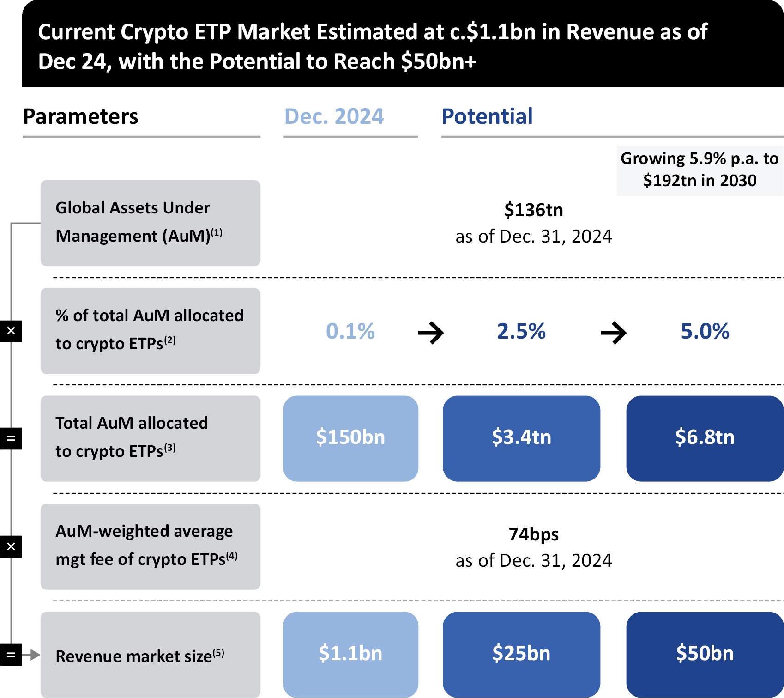Click the arrow between 0.1% and 2.5%

(431, 332)
